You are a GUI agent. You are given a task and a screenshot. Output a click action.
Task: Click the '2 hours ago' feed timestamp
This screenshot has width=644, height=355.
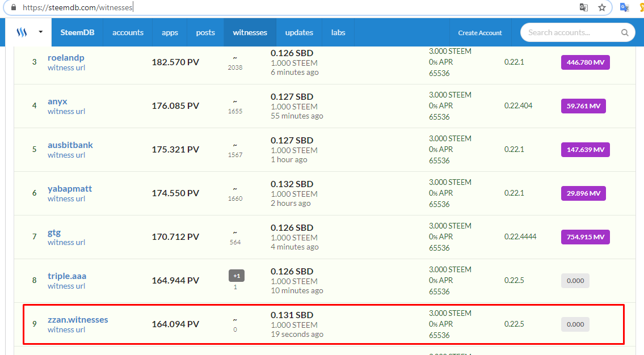291,203
